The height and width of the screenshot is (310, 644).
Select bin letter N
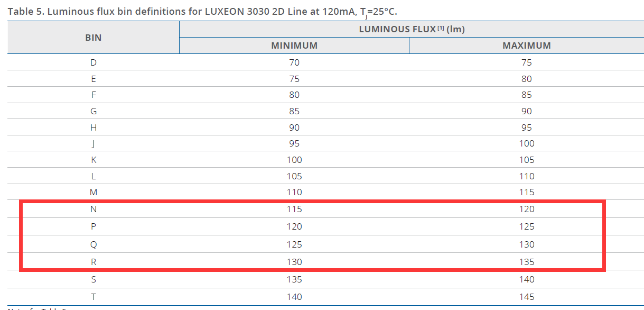[94, 209]
